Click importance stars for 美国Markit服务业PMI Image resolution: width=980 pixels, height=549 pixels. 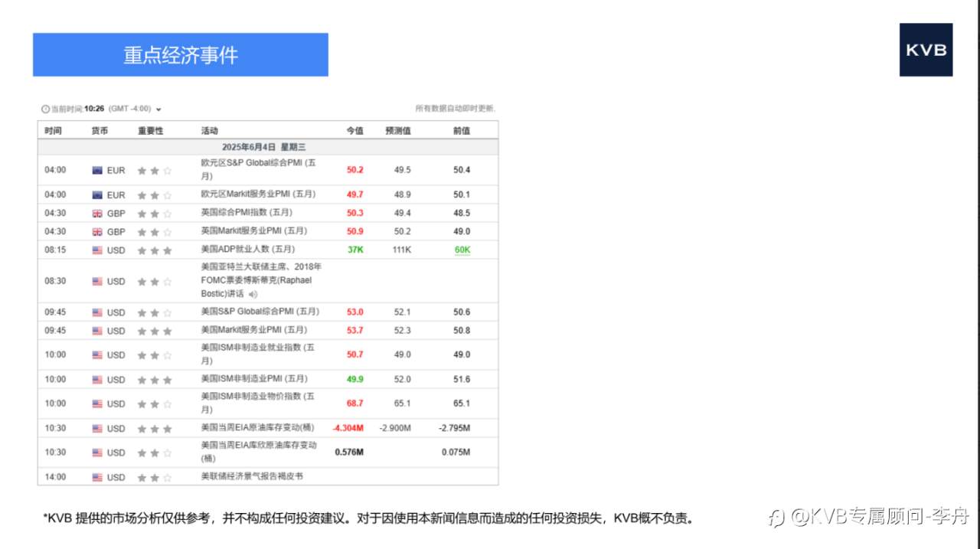point(155,331)
